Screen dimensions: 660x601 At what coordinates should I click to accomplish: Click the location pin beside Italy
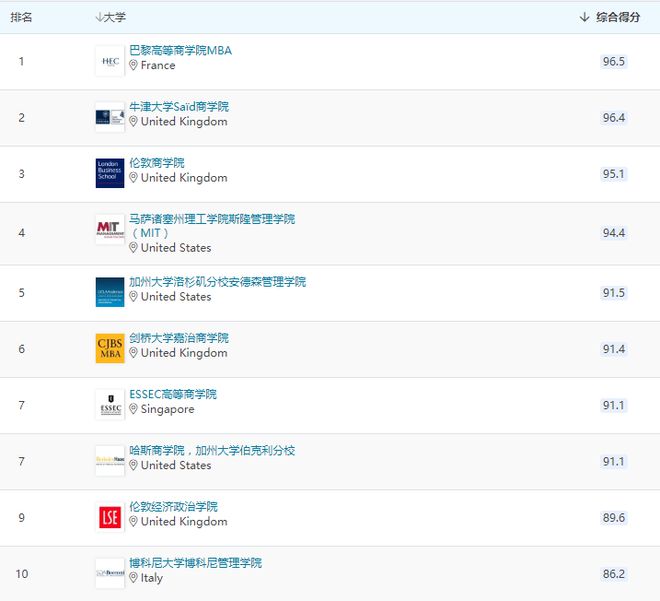(133, 578)
